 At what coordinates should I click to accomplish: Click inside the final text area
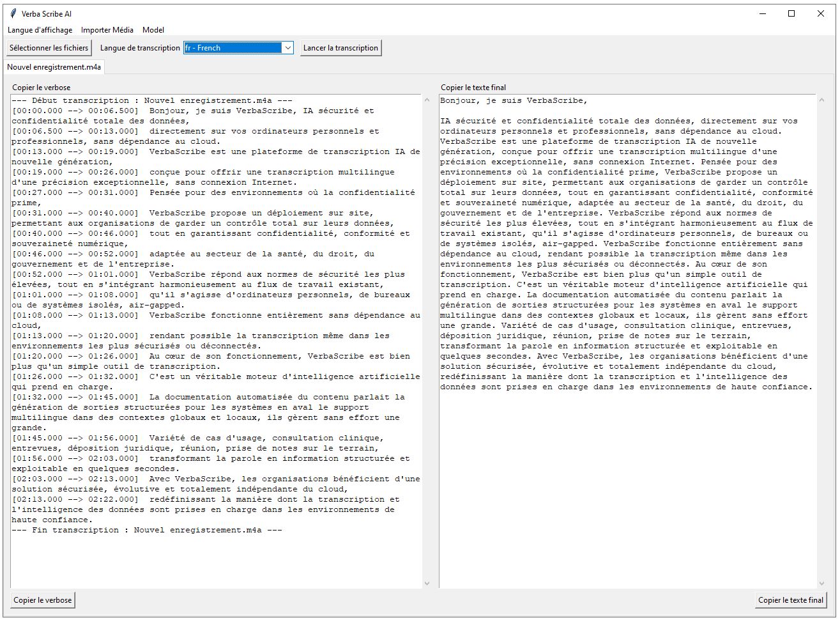click(627, 342)
